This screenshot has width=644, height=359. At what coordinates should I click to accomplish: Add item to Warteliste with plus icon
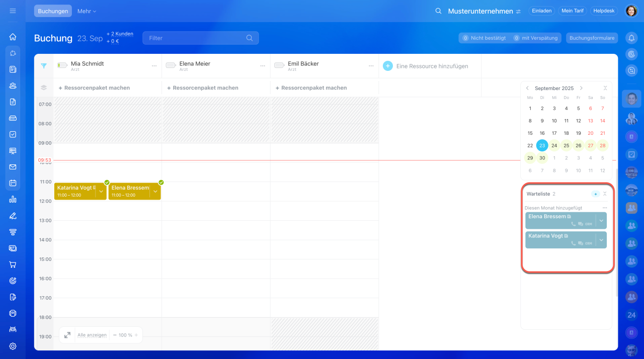click(x=596, y=194)
